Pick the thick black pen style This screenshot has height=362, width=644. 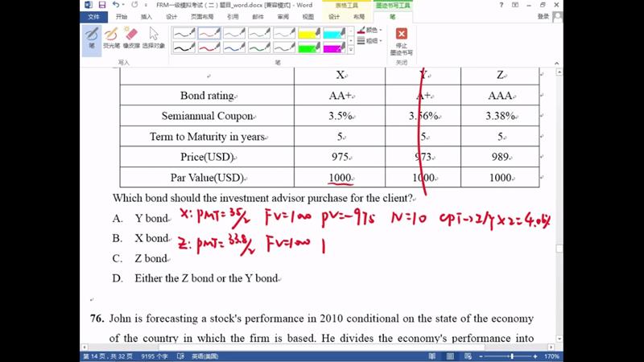(184, 47)
